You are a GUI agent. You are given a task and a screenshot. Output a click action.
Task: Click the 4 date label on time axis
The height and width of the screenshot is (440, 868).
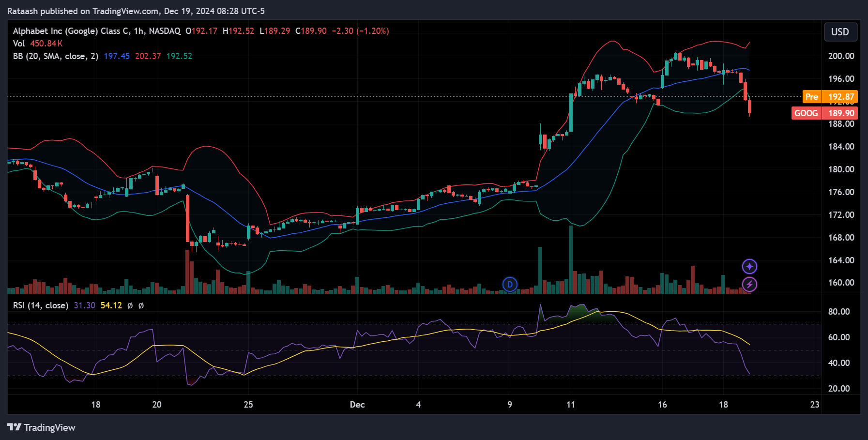[418, 405]
